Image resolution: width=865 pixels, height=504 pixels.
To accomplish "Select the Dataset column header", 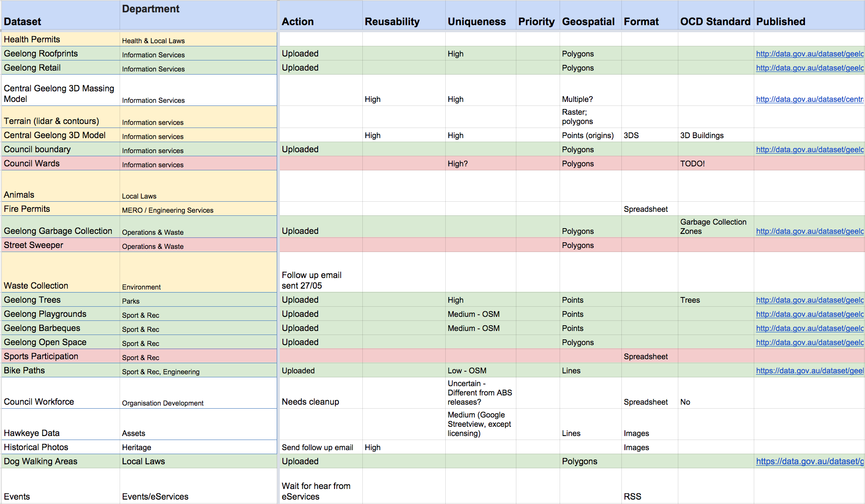I will click(x=23, y=22).
